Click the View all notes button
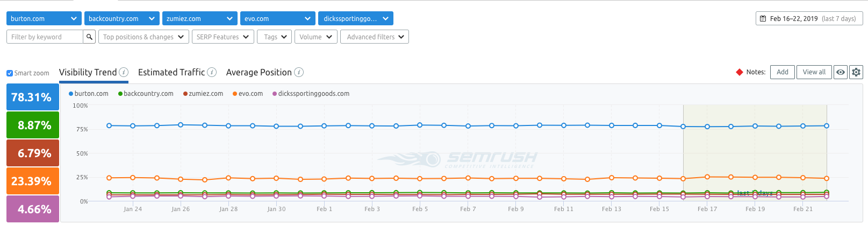This screenshot has height=231, width=868. pos(814,72)
